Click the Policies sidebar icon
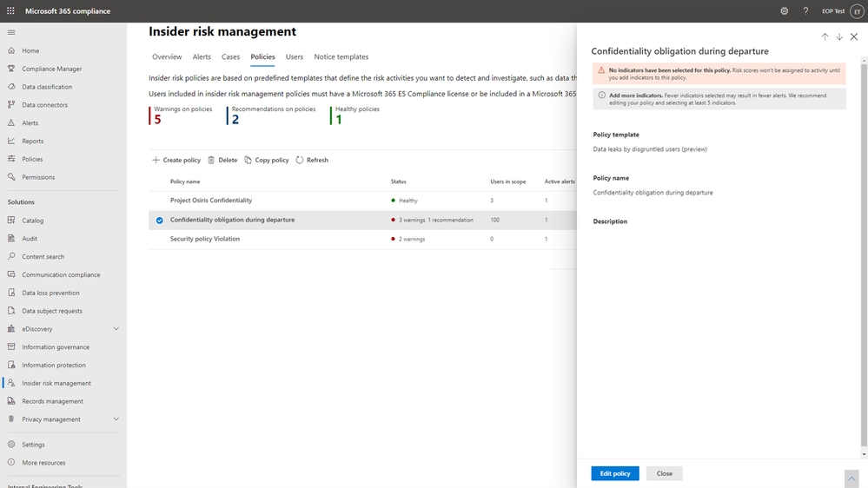The width and height of the screenshot is (868, 488). tap(11, 159)
